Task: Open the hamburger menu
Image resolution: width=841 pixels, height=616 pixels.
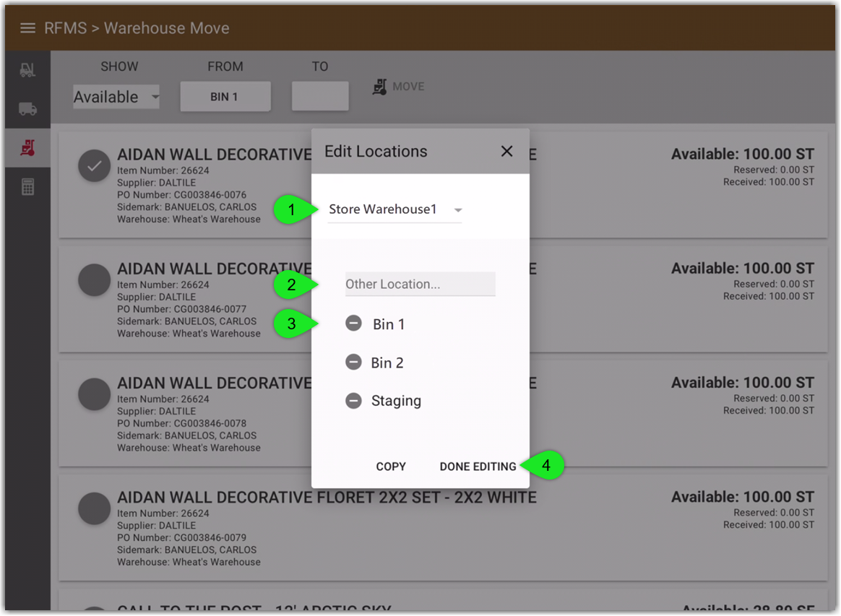Action: click(27, 28)
